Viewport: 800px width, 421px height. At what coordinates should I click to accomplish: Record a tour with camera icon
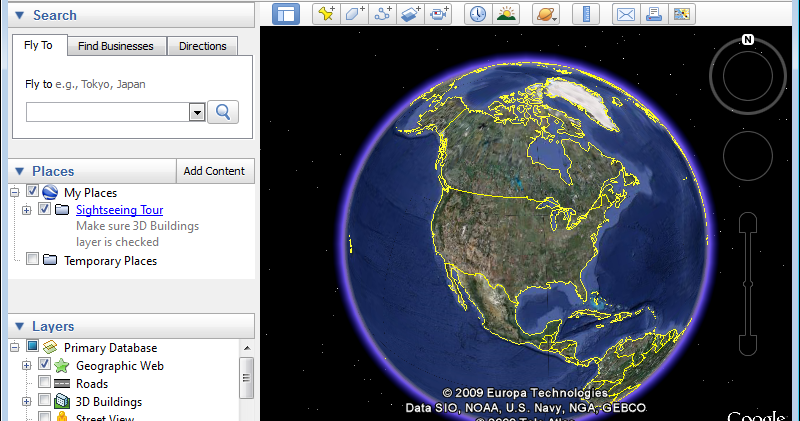[x=438, y=14]
